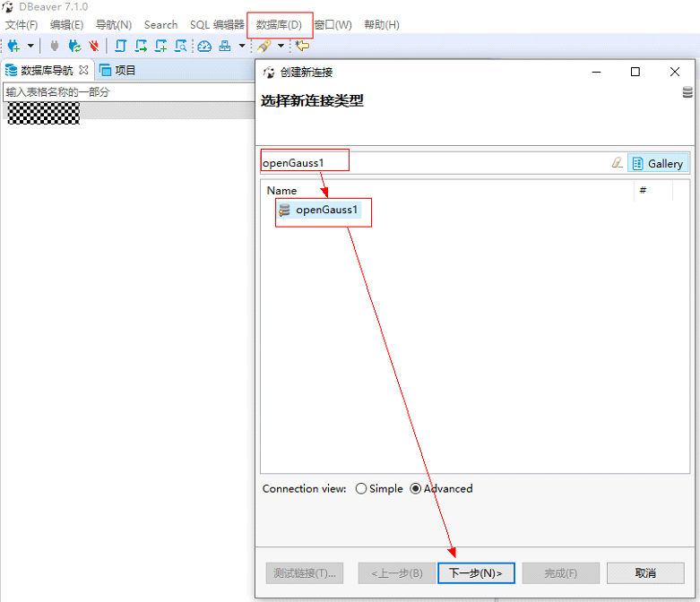This screenshot has height=602, width=700.
Task: Click the New Connection plug icon
Action: [13, 46]
